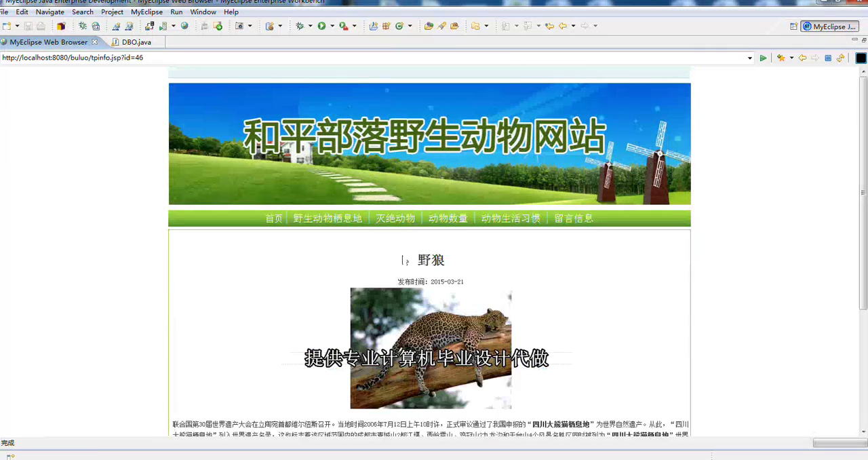This screenshot has width=868, height=460.
Task: Click the 和平部落野生动物网站 banner image
Action: point(429,144)
